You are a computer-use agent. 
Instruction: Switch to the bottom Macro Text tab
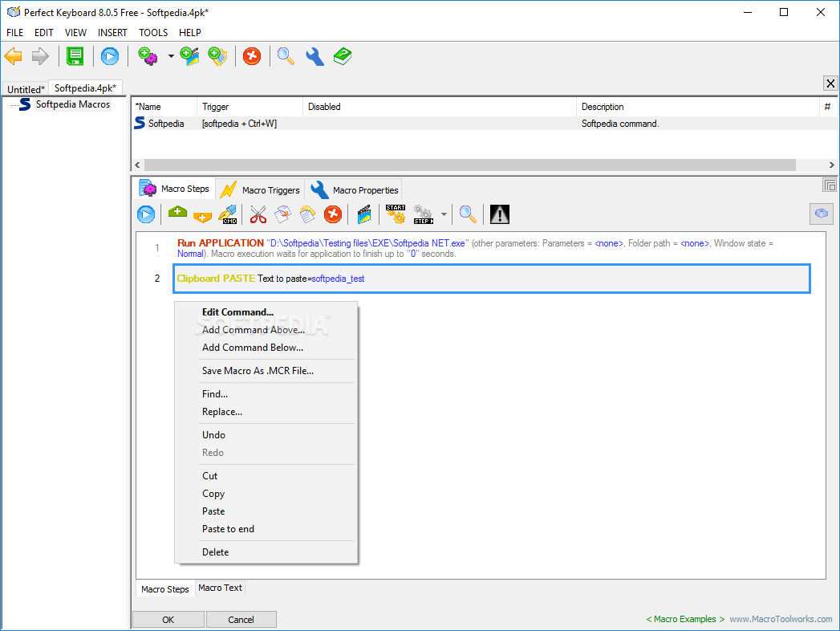tap(220, 588)
